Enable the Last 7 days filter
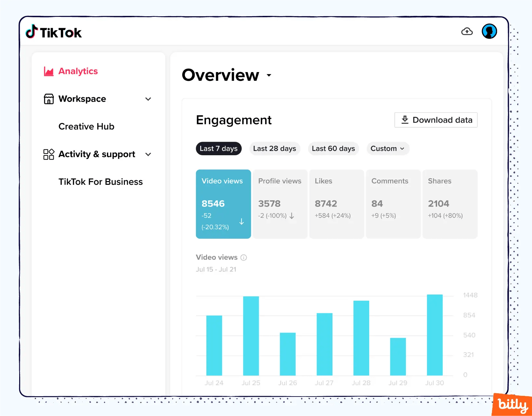The image size is (532, 416). click(218, 148)
